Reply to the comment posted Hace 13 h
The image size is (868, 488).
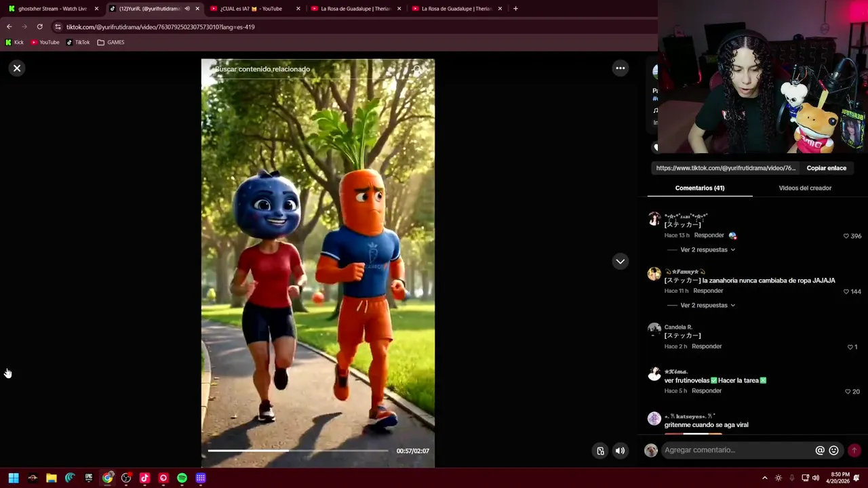click(x=709, y=235)
